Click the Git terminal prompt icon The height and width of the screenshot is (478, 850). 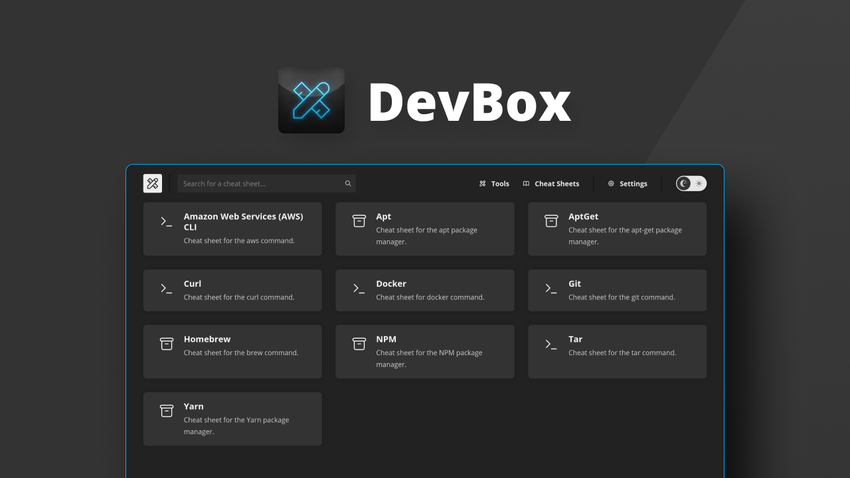pyautogui.click(x=551, y=289)
